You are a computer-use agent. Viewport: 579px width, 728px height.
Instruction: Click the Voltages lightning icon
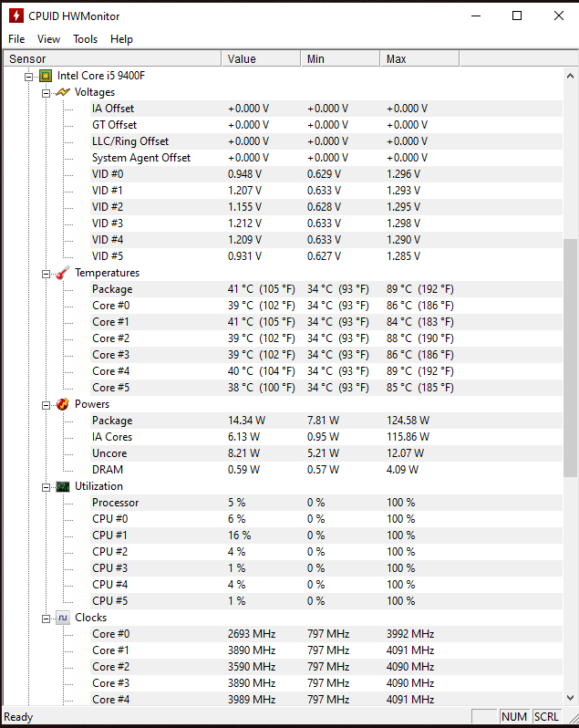pyautogui.click(x=63, y=92)
